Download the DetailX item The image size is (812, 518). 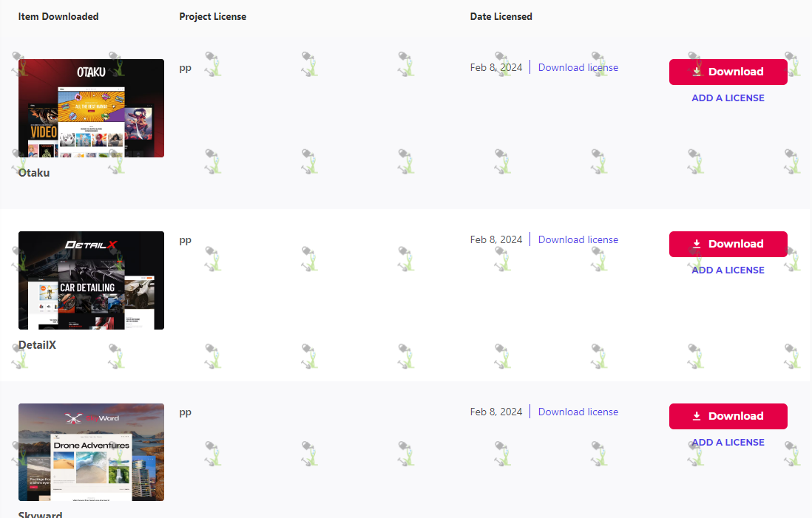pos(728,245)
